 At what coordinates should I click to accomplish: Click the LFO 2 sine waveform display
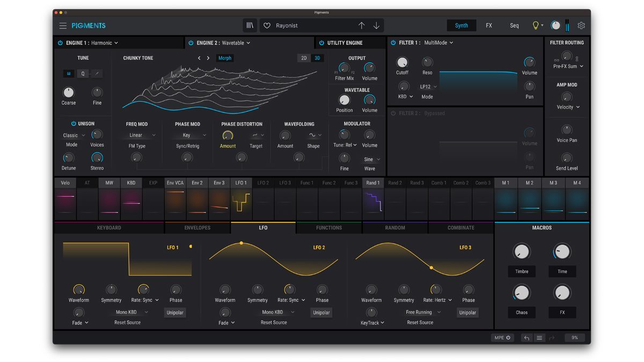click(x=274, y=258)
